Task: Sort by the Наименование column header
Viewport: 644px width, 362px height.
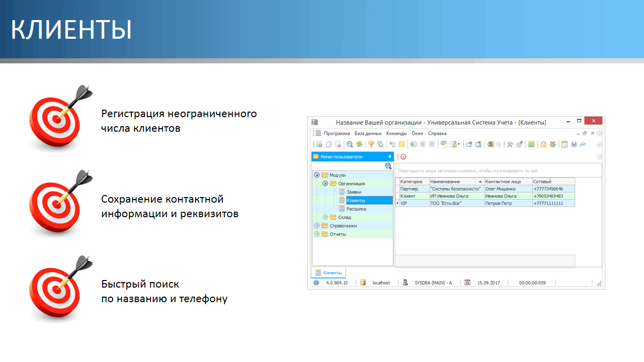Action: pyautogui.click(x=453, y=182)
